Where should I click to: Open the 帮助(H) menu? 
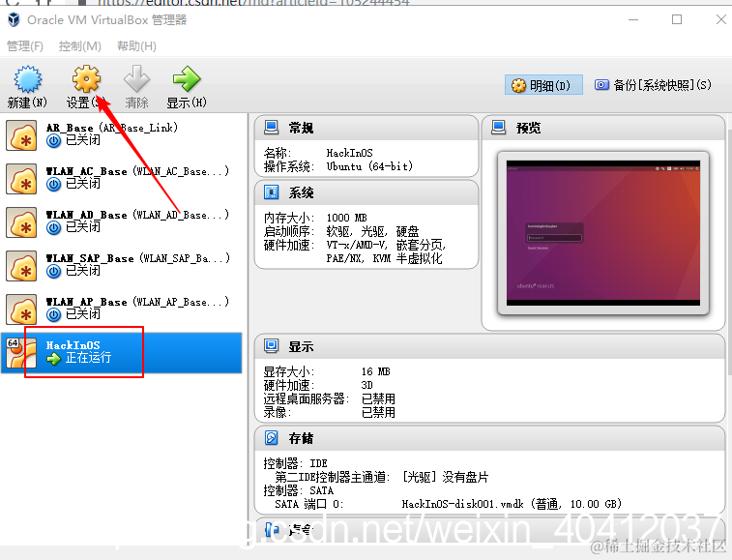[136, 46]
